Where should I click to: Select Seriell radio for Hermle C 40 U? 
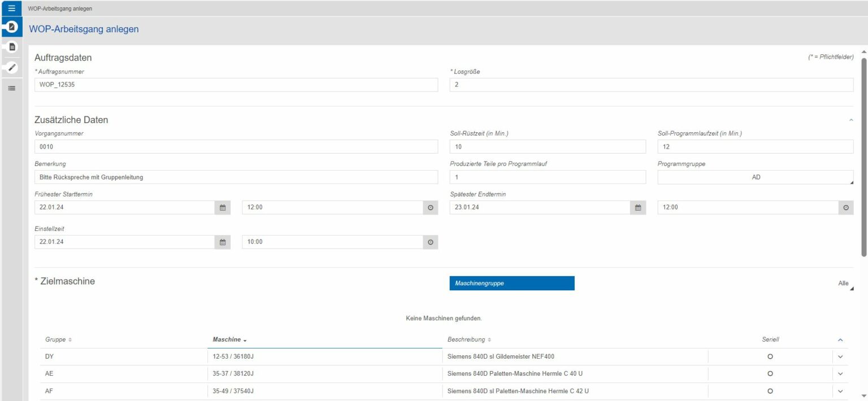(770, 373)
